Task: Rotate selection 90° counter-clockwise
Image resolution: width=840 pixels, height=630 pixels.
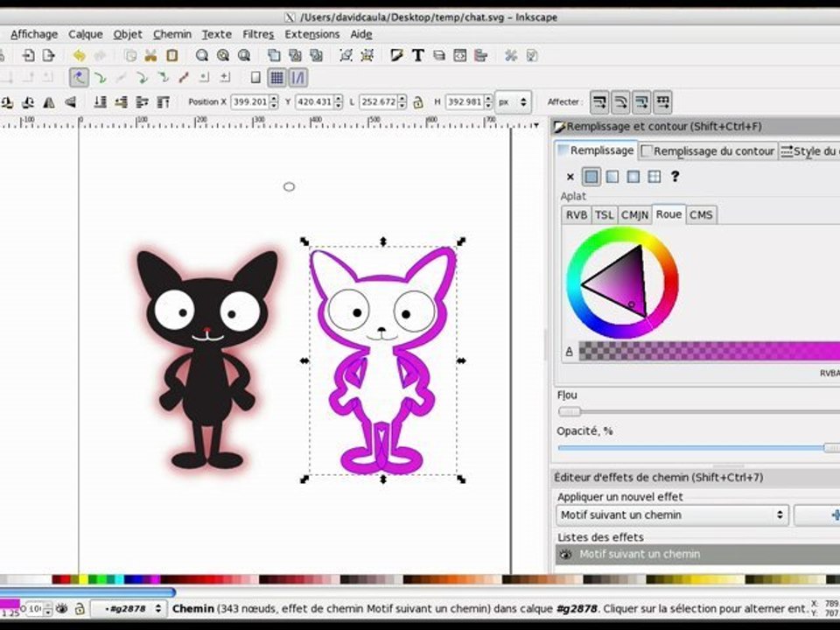Action: tap(7, 101)
